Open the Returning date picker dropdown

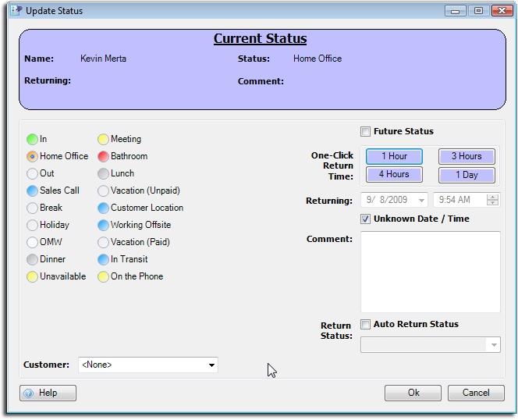pos(421,201)
